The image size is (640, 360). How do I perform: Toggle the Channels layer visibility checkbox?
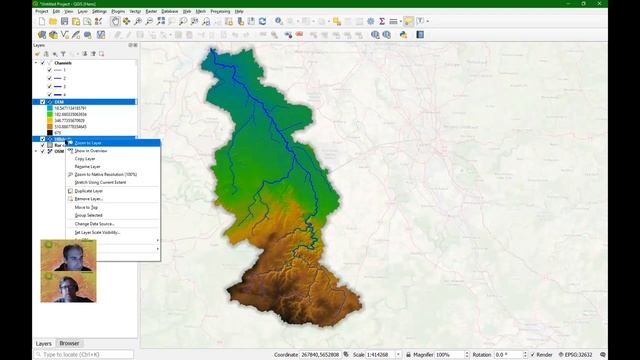point(43,63)
